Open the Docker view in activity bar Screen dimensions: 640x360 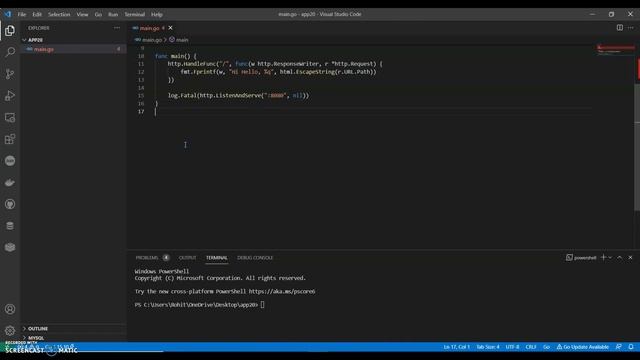(x=10, y=182)
